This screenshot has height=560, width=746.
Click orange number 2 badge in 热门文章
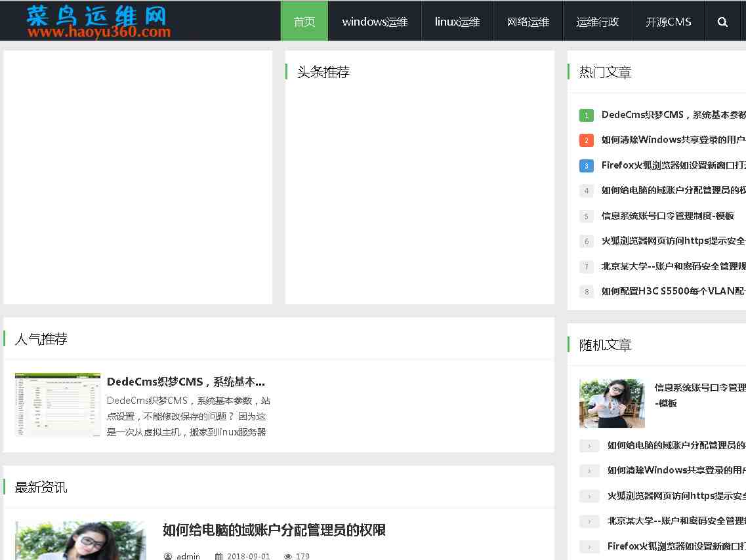click(x=586, y=140)
